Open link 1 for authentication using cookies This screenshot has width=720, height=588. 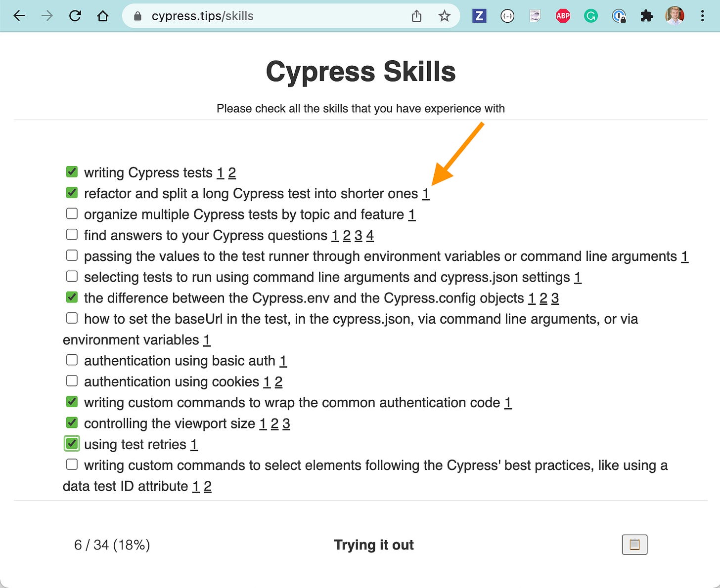point(267,382)
